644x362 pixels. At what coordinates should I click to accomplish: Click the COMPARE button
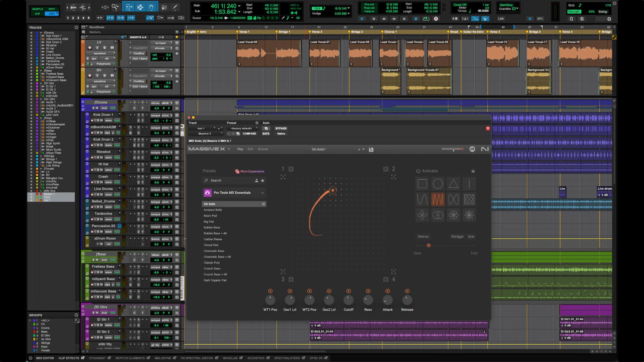click(x=249, y=134)
